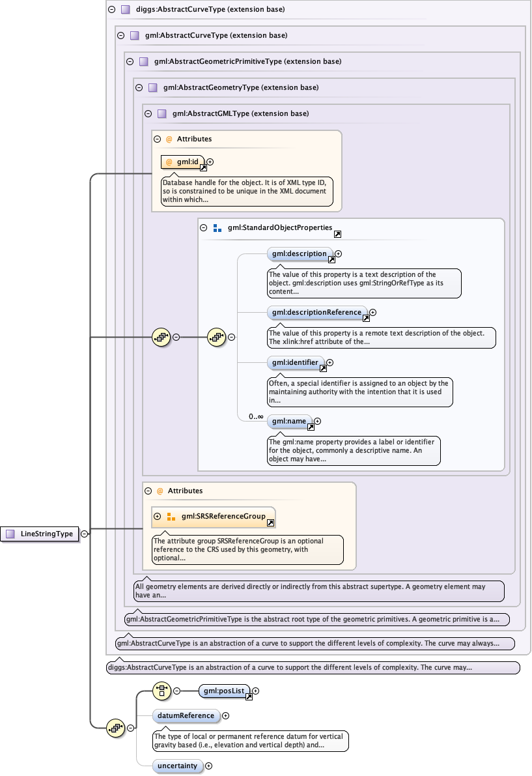Collapse the diggs:AbstractCurveType extension base

(111, 10)
